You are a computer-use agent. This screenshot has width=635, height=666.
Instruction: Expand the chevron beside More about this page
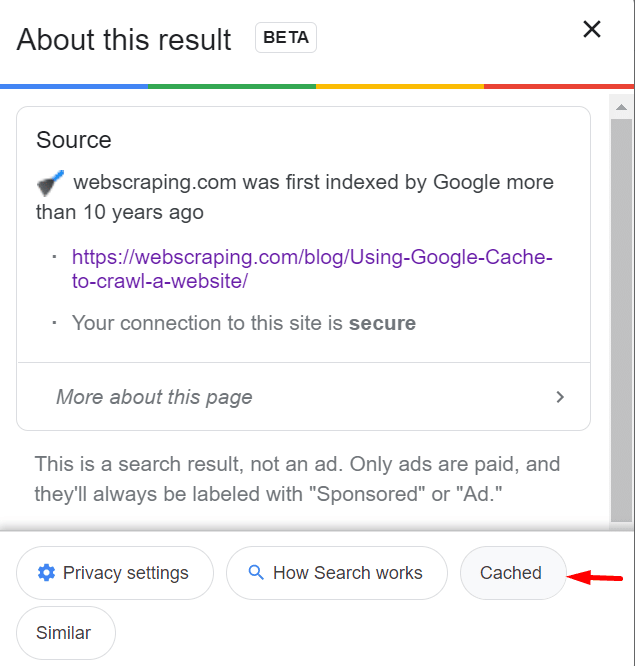pyautogui.click(x=560, y=397)
